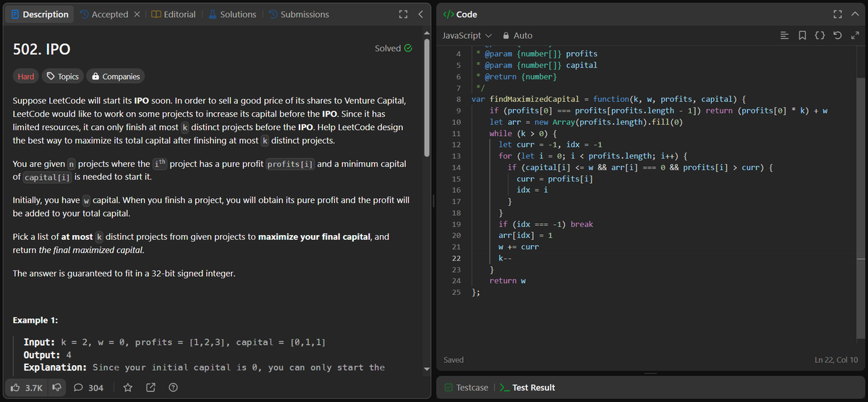Switch to the Description tab
The image size is (868, 402).
(x=40, y=14)
